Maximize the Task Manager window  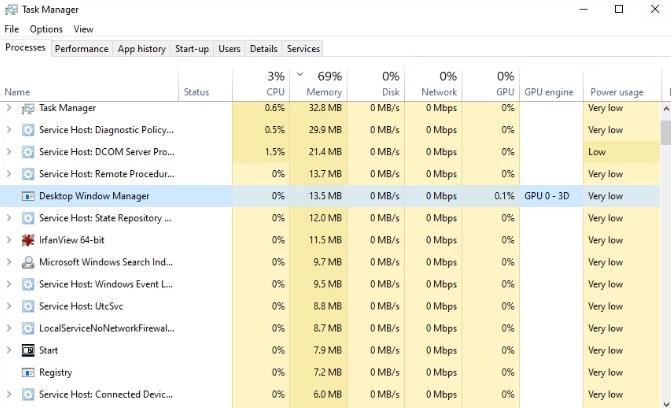619,9
